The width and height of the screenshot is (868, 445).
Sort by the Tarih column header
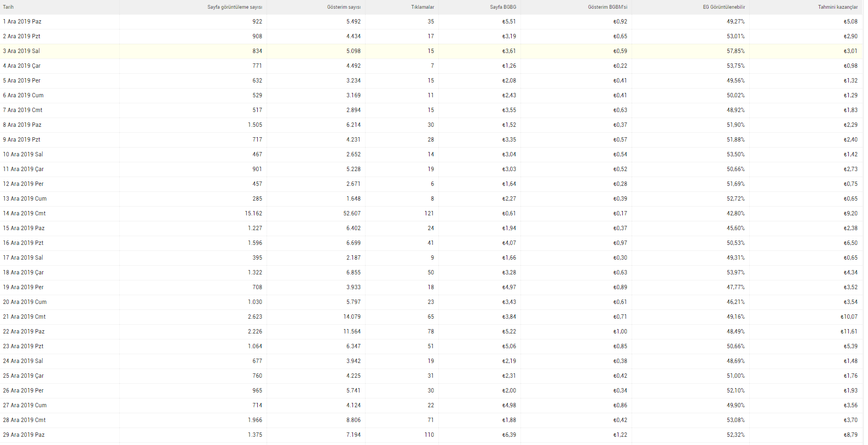[8, 7]
